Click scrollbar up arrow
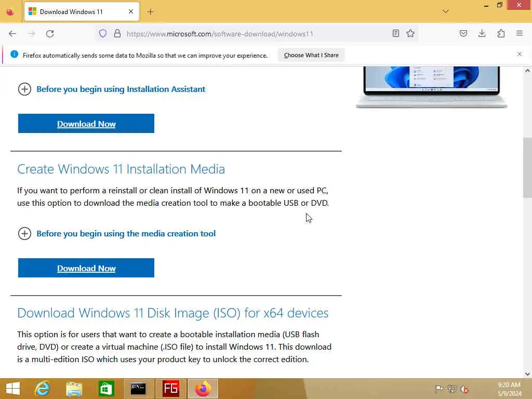Screen dimensions: 532x399 (x=527, y=71)
